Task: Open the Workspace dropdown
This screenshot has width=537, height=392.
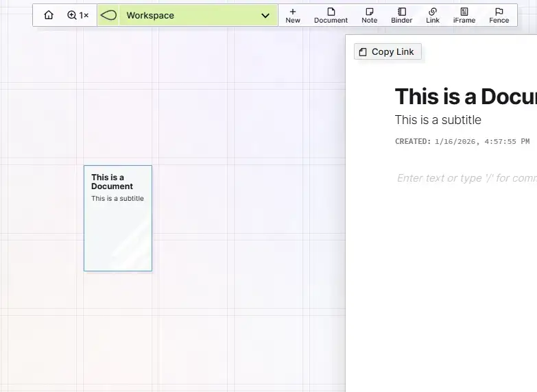Action: (x=188, y=15)
